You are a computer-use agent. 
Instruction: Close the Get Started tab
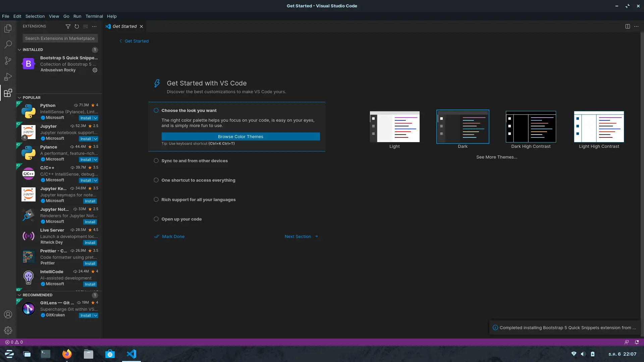pyautogui.click(x=141, y=26)
